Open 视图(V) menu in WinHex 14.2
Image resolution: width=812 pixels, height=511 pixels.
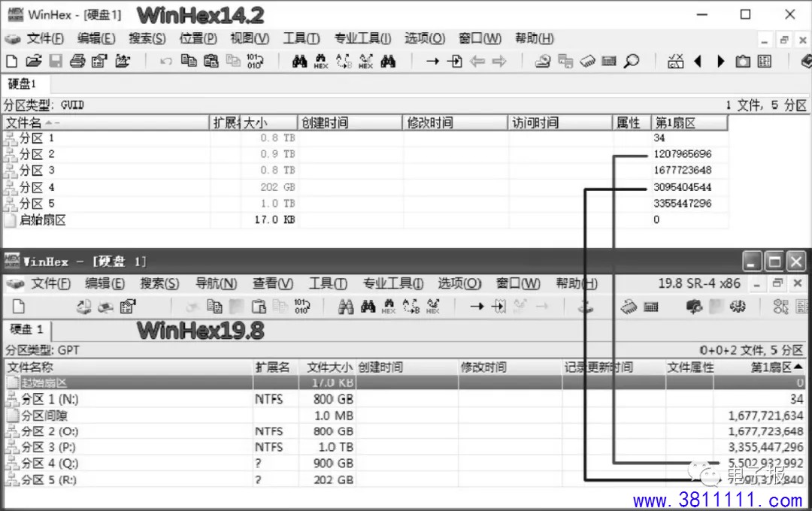coord(250,38)
